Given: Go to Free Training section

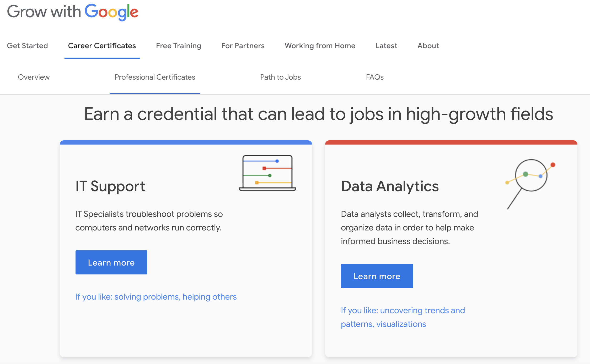Looking at the screenshot, I should (179, 46).
